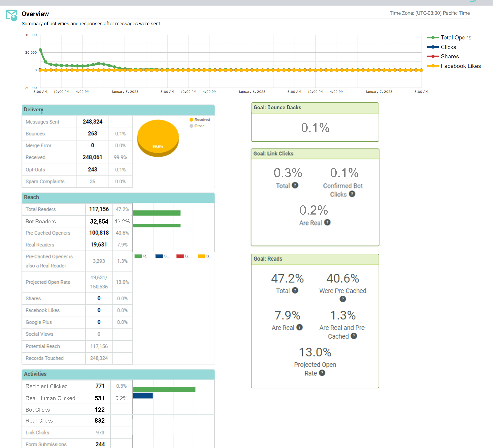Toggle Clicks series in chart legend
Screen dimensions: 493x448
click(x=448, y=47)
